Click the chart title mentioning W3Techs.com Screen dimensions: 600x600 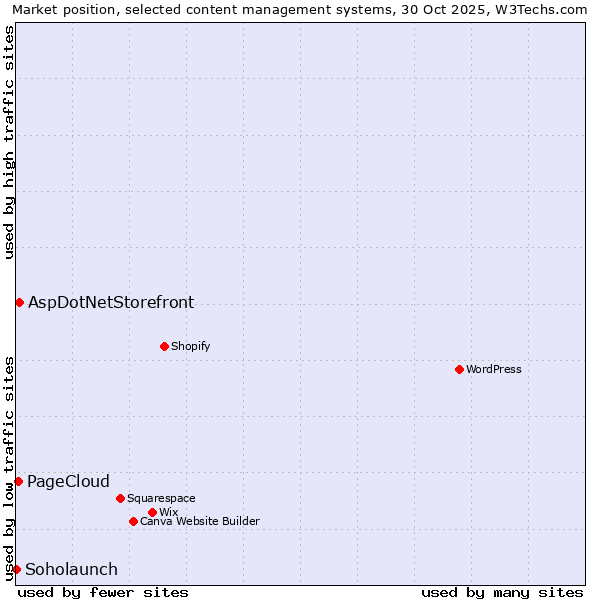300,9
